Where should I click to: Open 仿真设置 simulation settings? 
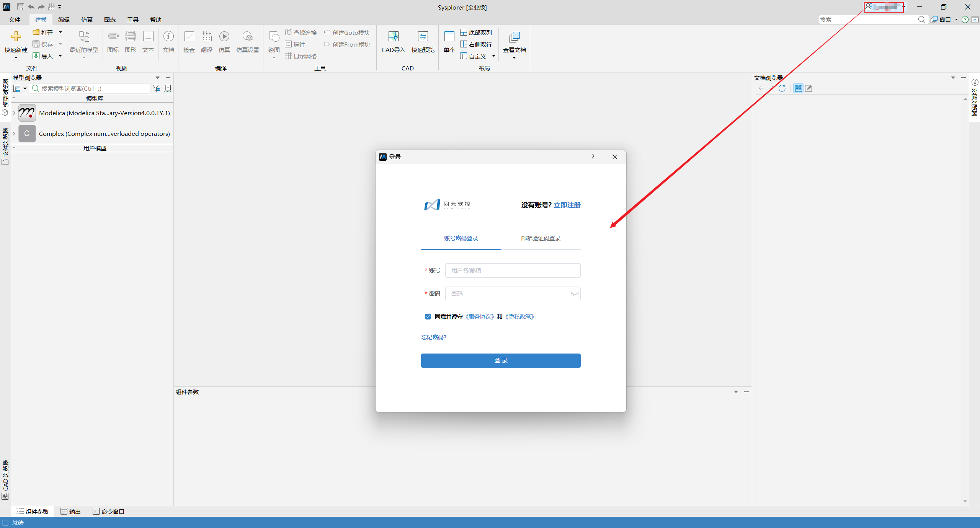click(x=248, y=42)
